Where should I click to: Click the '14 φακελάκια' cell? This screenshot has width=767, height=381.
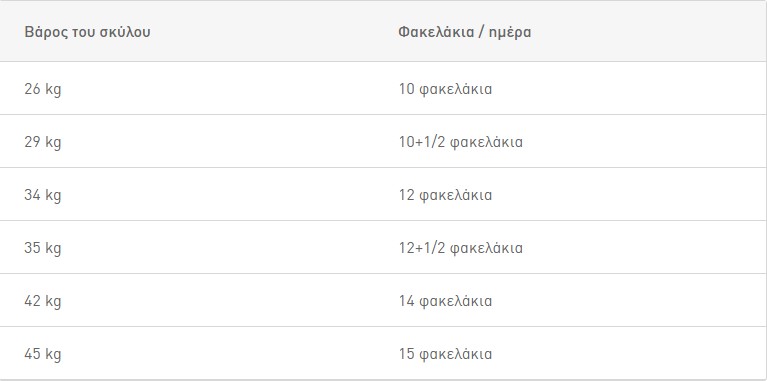(445, 301)
